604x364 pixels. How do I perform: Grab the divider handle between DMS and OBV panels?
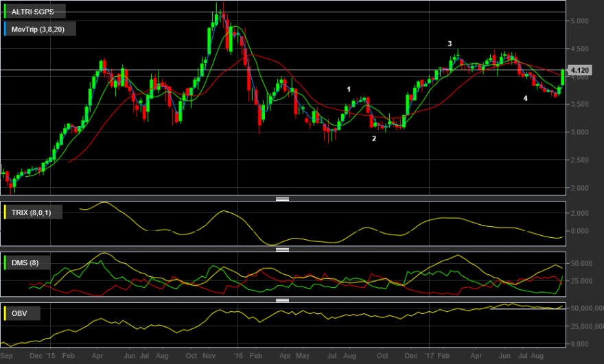pos(282,300)
